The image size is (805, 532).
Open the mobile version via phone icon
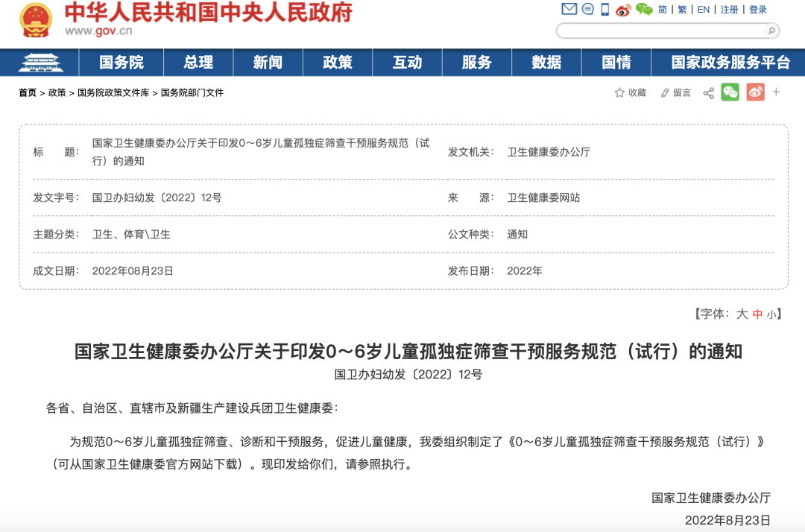[604, 9]
